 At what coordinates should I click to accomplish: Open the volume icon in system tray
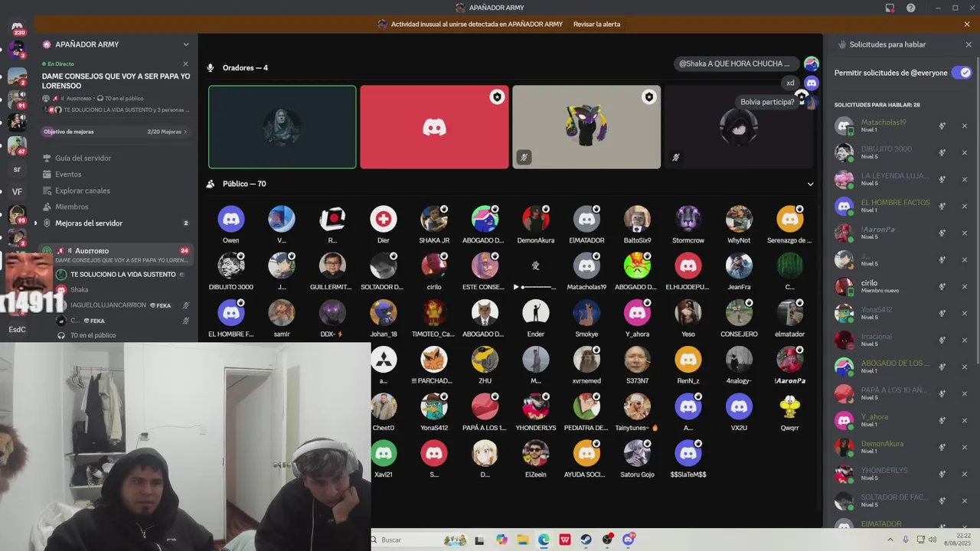tap(933, 540)
